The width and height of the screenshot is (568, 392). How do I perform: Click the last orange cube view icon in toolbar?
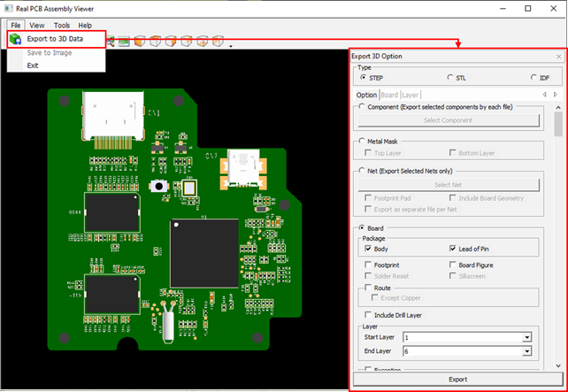click(218, 40)
